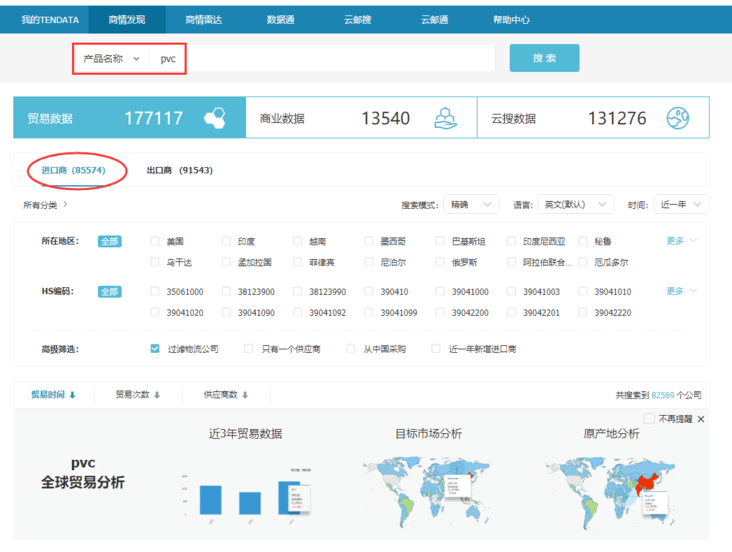The height and width of the screenshot is (552, 732).
Task: Open the 时间 近一年 dropdown
Action: click(x=682, y=205)
